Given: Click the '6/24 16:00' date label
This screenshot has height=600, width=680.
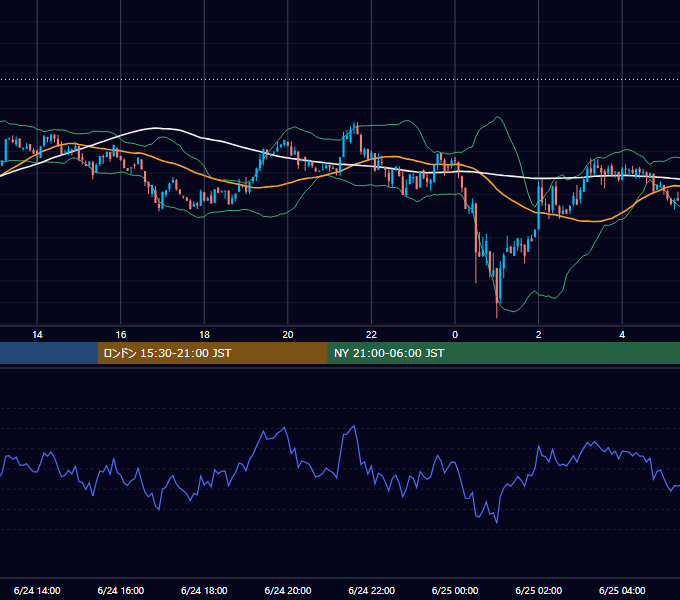Looking at the screenshot, I should click(x=121, y=590).
